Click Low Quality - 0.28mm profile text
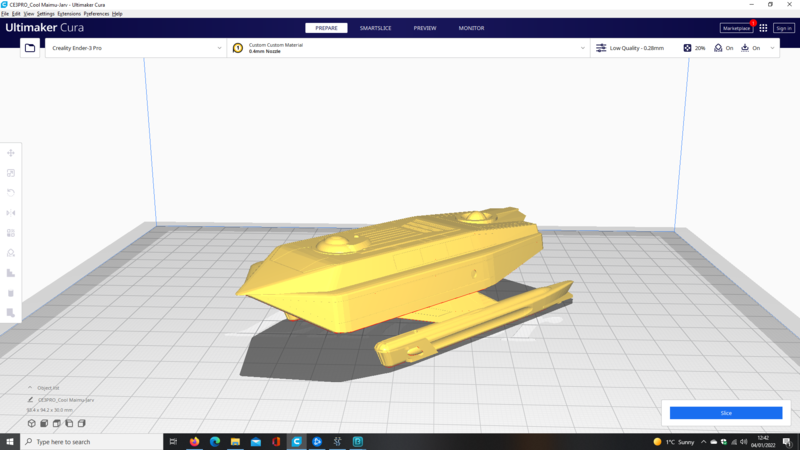 (x=637, y=48)
